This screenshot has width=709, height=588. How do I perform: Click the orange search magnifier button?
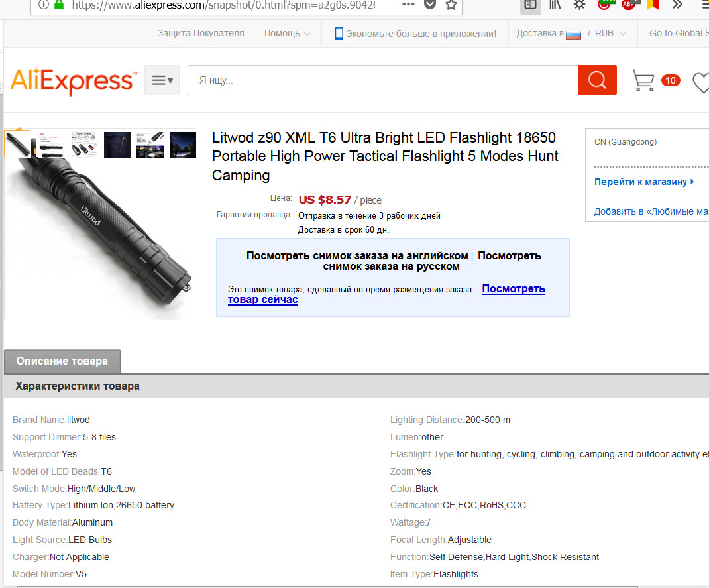(597, 80)
